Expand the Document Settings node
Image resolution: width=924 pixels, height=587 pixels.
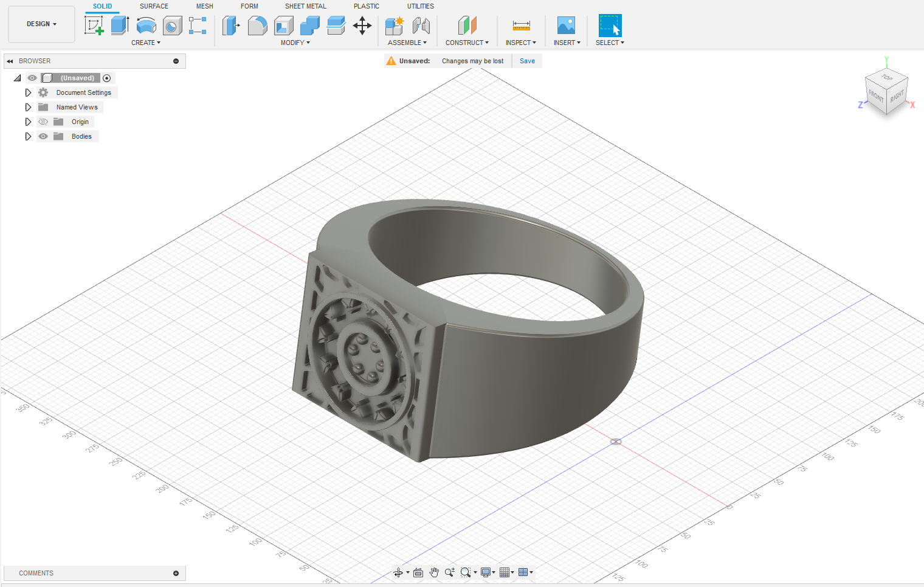coord(28,92)
